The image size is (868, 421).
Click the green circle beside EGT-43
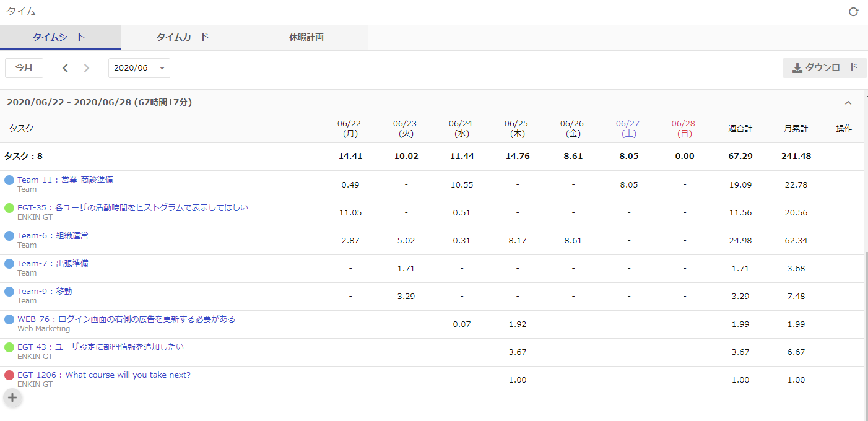click(x=9, y=347)
